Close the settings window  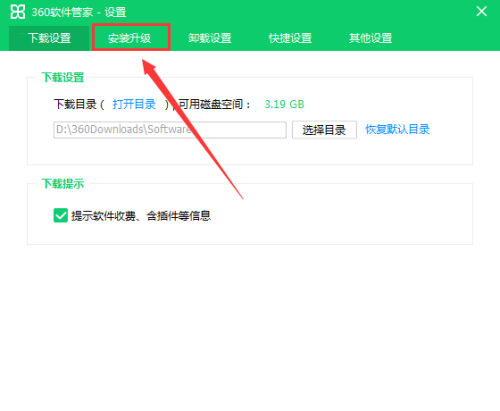[x=481, y=12]
